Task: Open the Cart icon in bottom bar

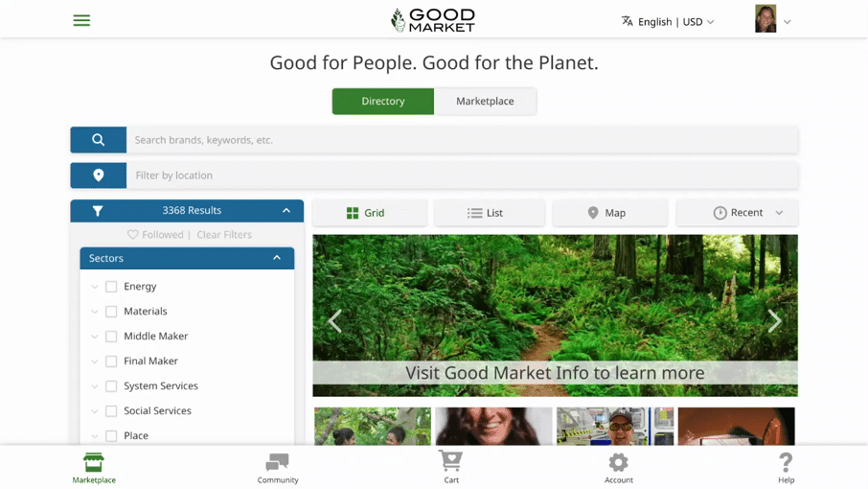Action: point(451,461)
